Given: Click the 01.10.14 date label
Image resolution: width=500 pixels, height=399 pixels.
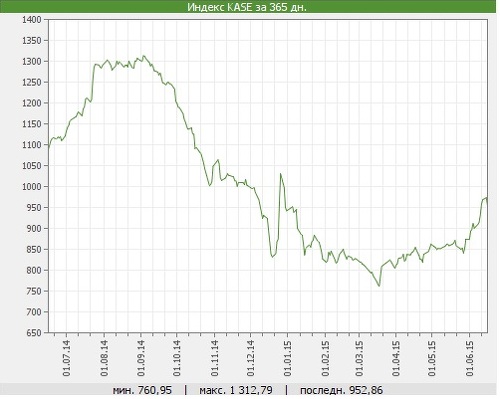Looking at the screenshot, I should click(177, 358).
